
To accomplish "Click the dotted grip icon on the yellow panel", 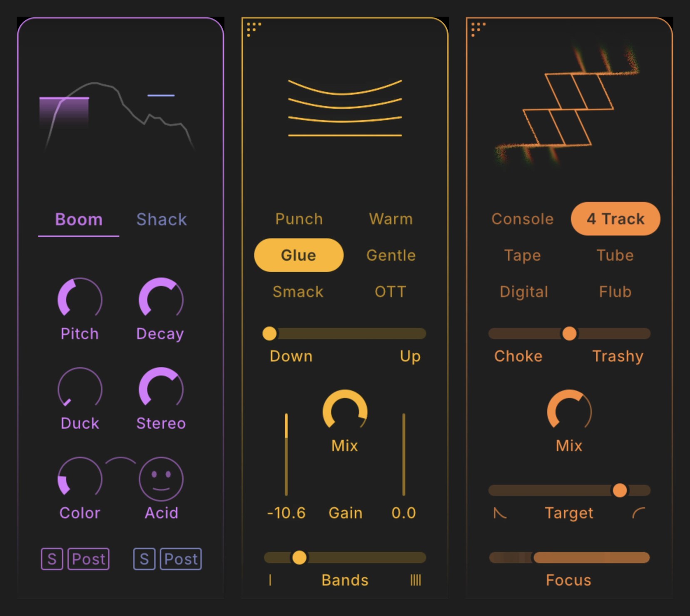I will tap(254, 29).
